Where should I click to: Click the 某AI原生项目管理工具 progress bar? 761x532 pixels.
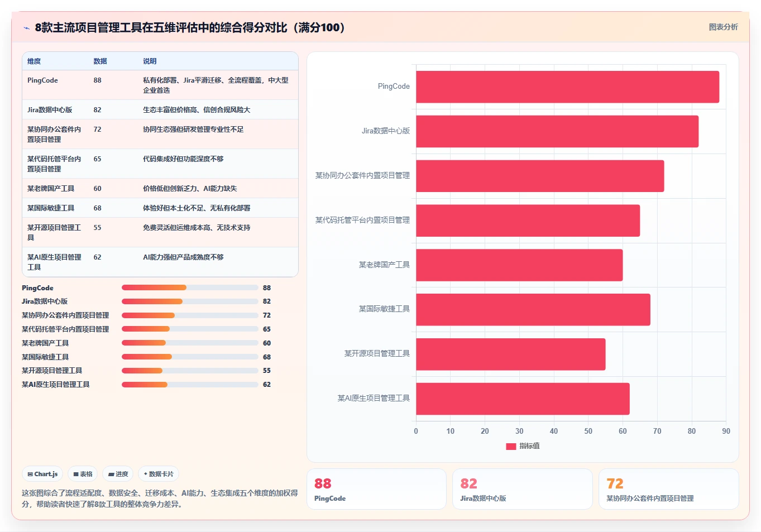[x=190, y=385]
